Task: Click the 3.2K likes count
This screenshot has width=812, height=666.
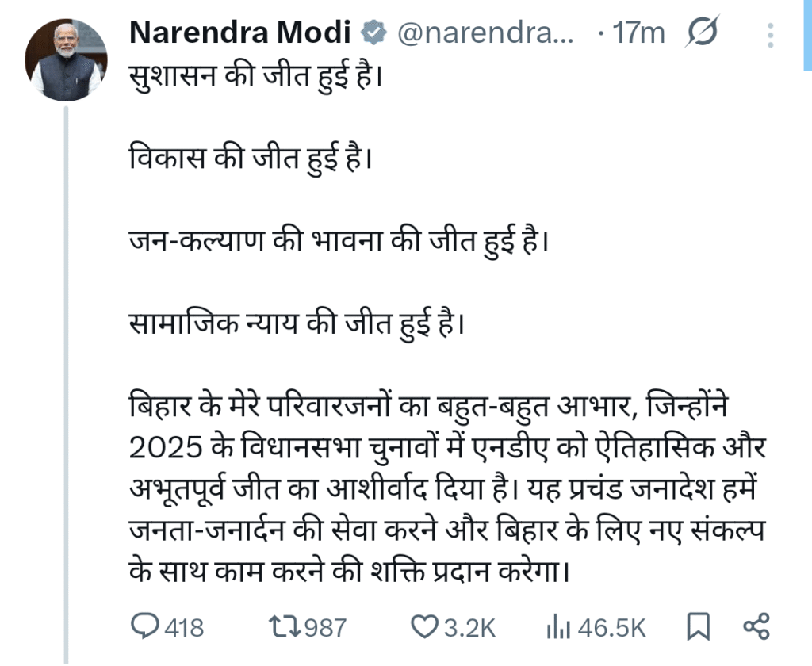Action: coord(469,628)
